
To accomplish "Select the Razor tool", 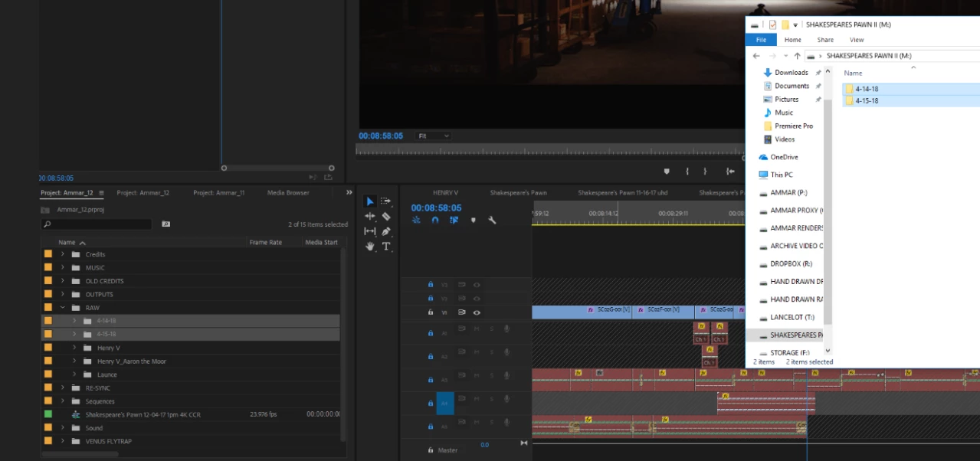I will 386,217.
